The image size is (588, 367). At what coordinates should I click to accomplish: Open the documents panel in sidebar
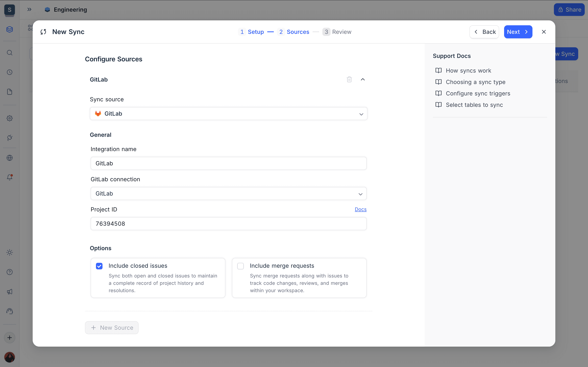point(10,92)
